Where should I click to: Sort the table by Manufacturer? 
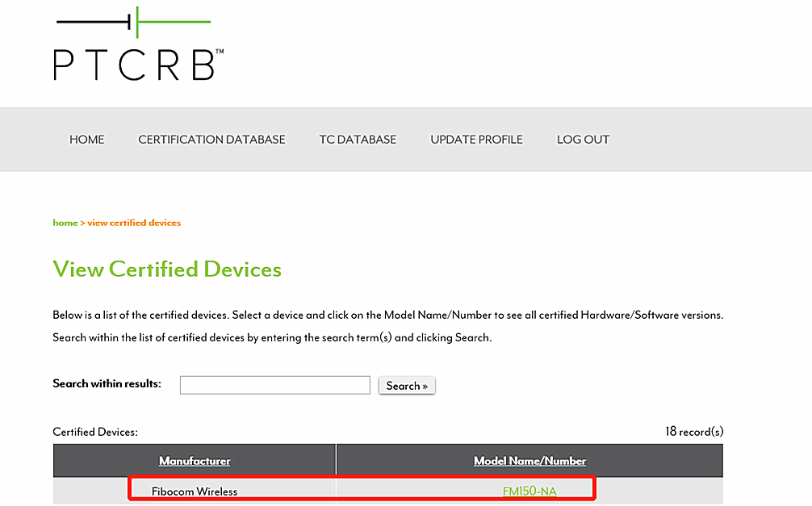point(195,460)
